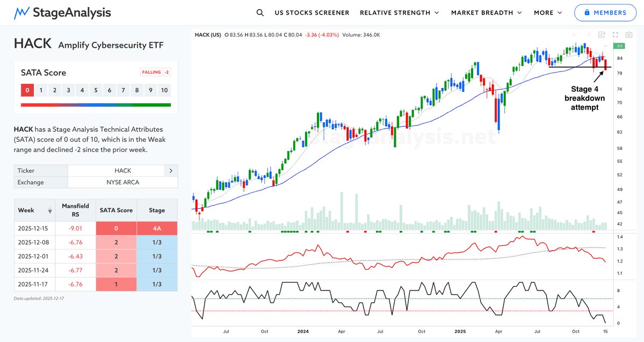Click the Volume: 346.0K label
Viewport: 644px width, 342px height.
point(361,35)
